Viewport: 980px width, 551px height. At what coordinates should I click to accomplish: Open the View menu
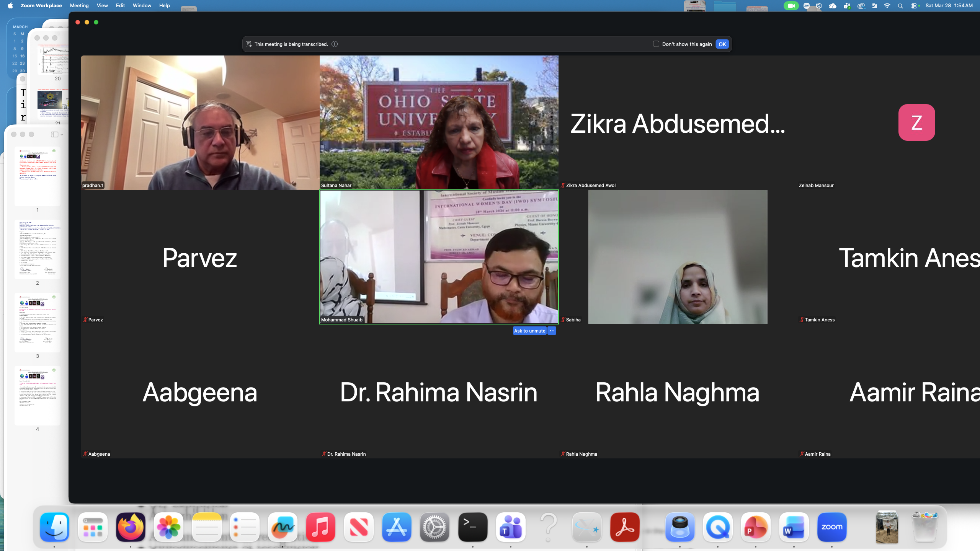point(102,6)
